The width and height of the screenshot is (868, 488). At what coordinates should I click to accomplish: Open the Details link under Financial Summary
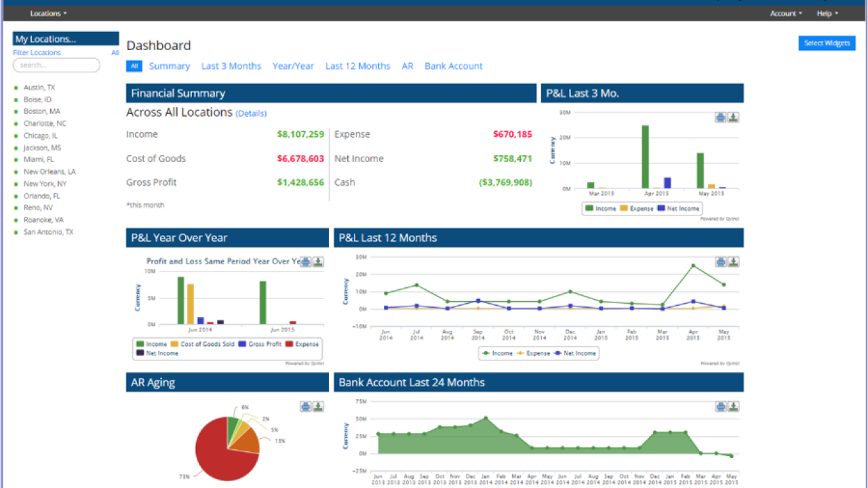251,113
